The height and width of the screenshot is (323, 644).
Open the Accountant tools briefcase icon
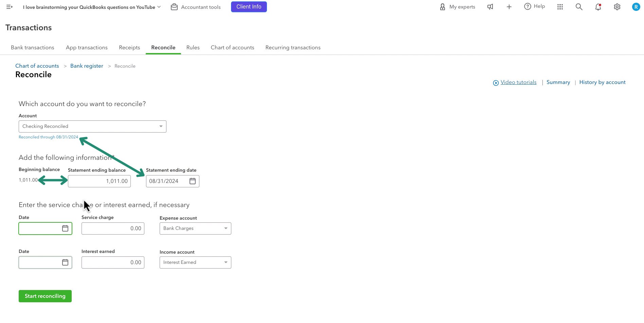[x=174, y=7]
